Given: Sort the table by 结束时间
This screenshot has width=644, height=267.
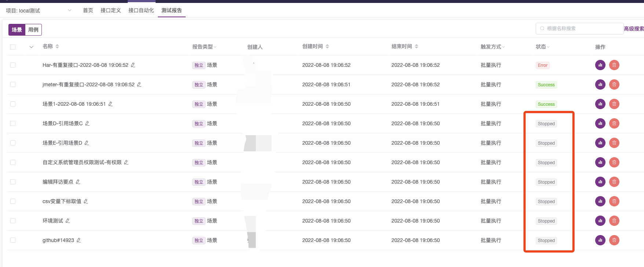Looking at the screenshot, I should (416, 46).
